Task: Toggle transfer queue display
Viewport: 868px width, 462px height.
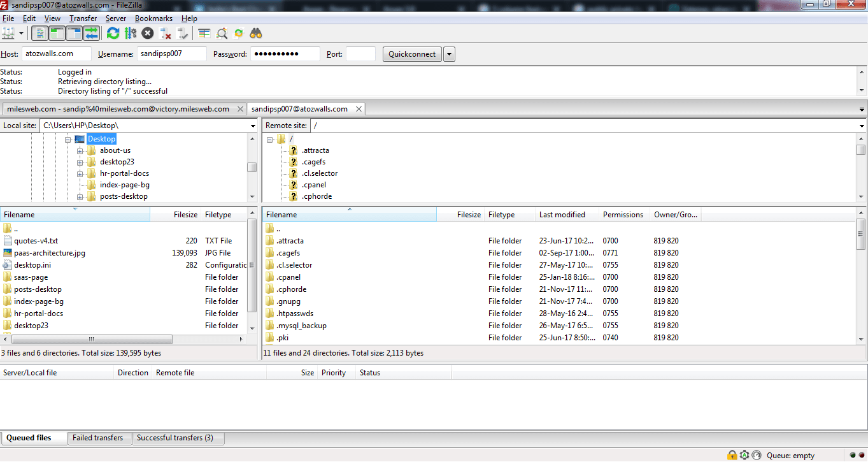Action: pos(91,33)
